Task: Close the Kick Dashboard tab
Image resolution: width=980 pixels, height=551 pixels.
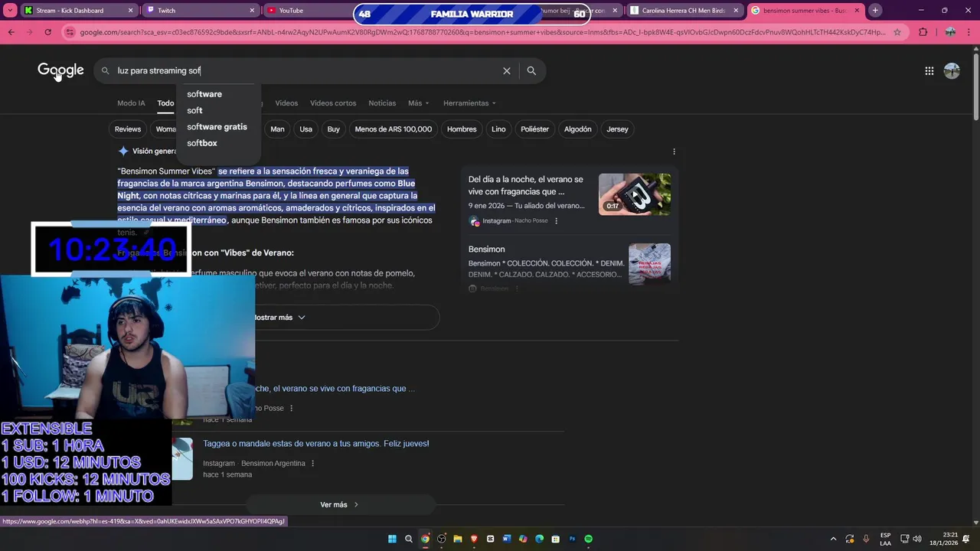Action: pyautogui.click(x=130, y=10)
